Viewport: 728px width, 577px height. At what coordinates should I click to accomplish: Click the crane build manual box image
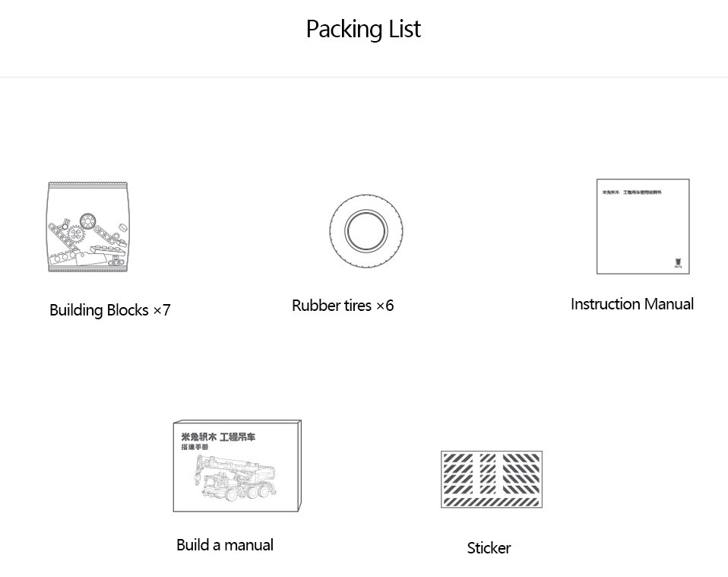[x=237, y=465]
